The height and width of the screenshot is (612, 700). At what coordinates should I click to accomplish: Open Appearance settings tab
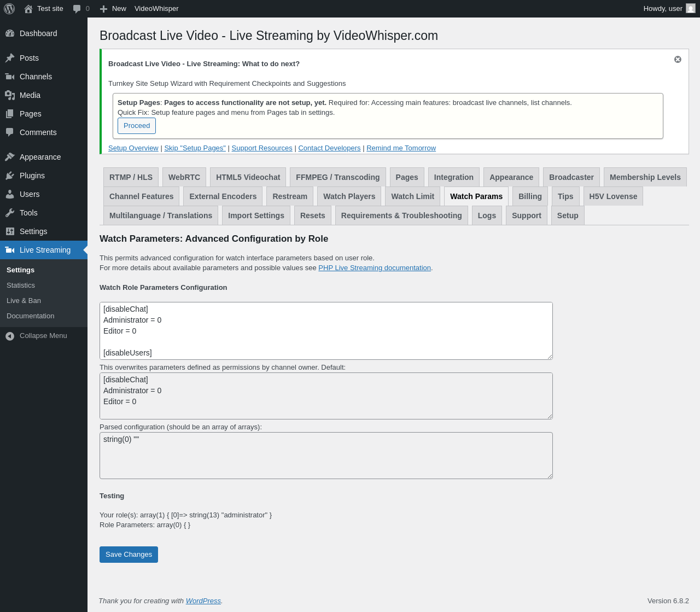[x=511, y=177]
